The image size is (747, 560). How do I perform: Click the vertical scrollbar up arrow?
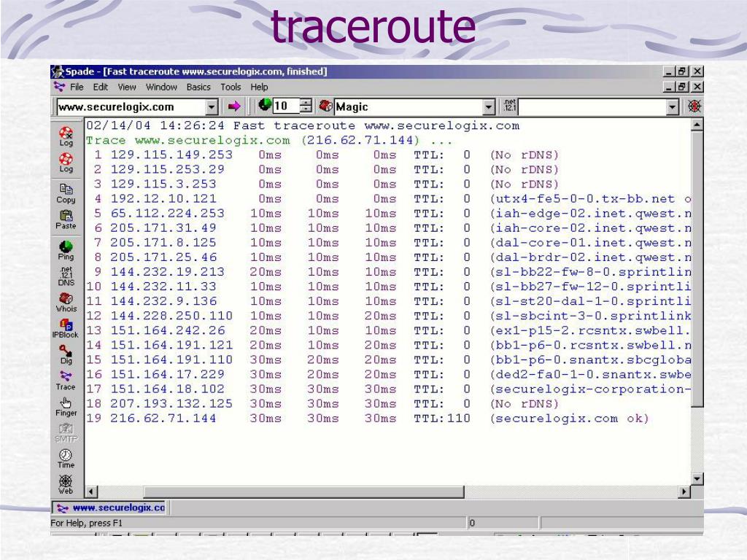pos(697,125)
